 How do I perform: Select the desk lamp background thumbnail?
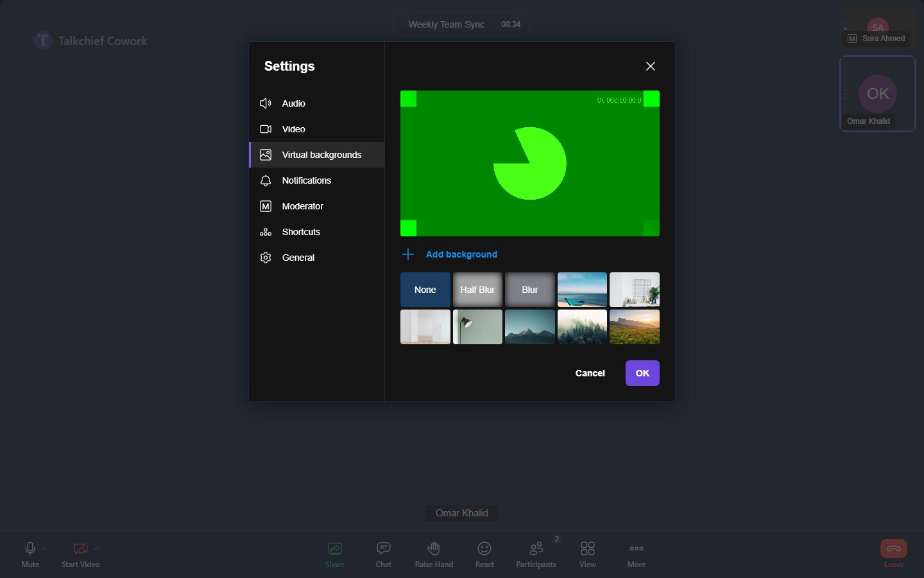click(x=477, y=327)
